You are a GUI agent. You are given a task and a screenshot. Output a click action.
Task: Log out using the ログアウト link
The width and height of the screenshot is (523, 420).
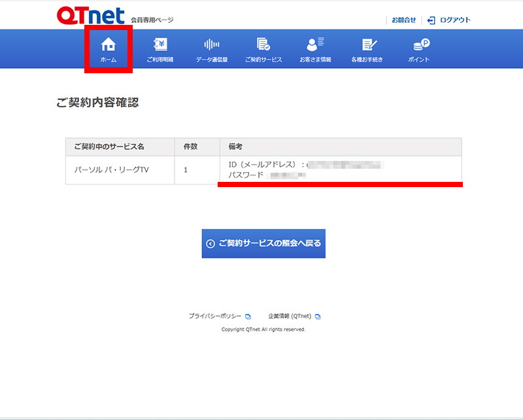click(449, 20)
